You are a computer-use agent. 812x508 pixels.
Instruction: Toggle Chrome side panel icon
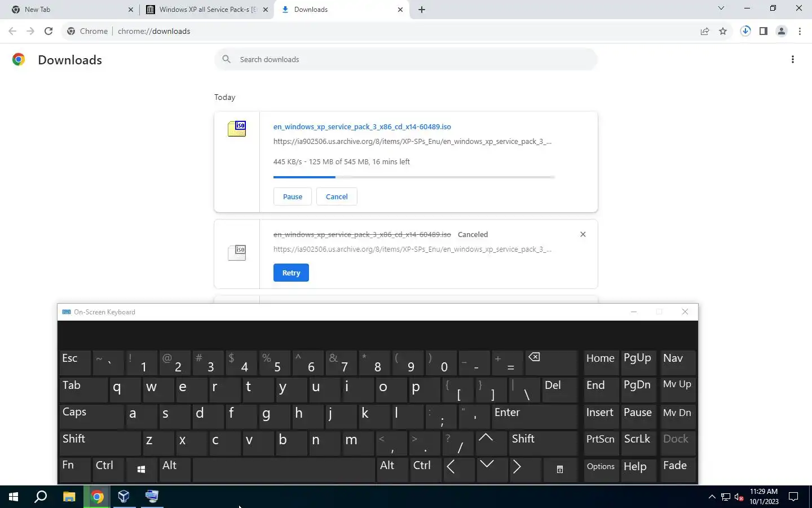pos(764,31)
